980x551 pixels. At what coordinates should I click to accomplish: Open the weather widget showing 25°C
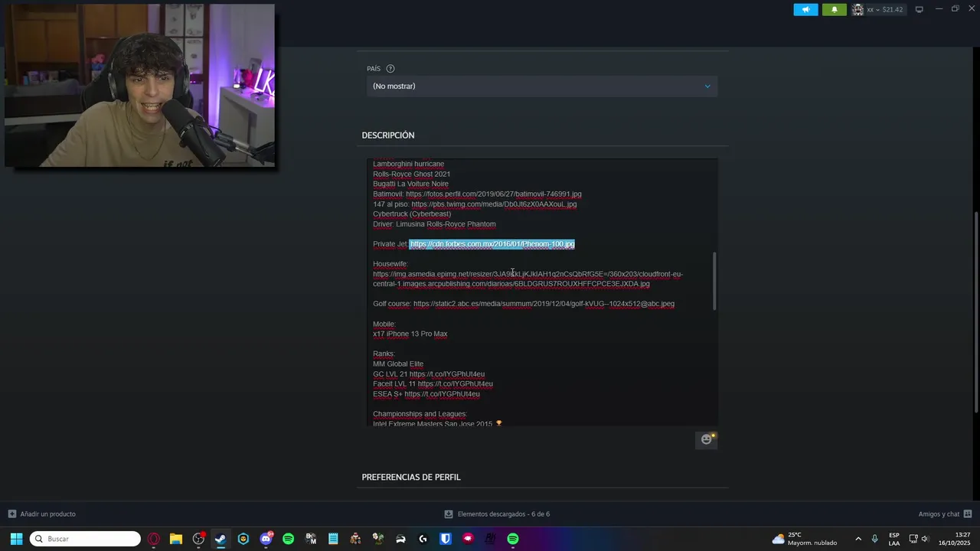[x=804, y=539]
